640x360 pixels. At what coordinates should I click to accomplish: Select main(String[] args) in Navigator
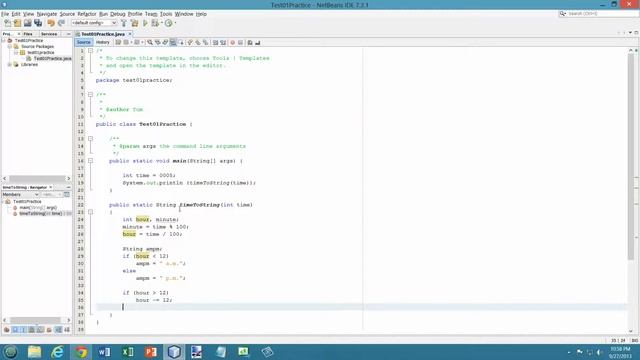tap(38, 207)
